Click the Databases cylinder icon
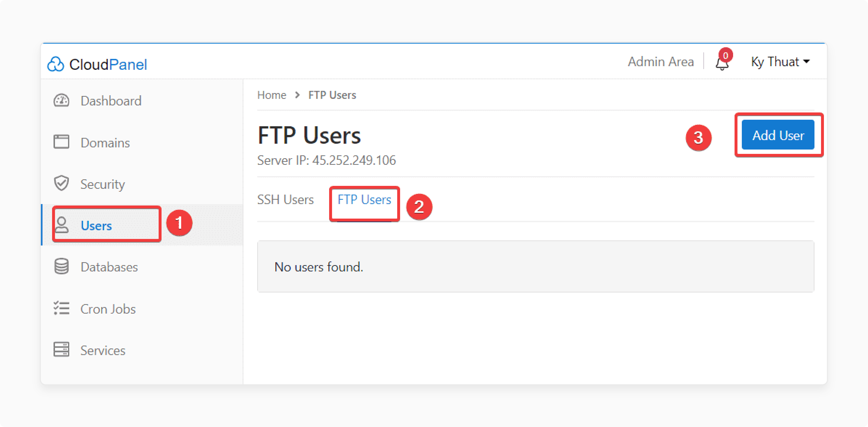The height and width of the screenshot is (427, 868). tap(61, 267)
